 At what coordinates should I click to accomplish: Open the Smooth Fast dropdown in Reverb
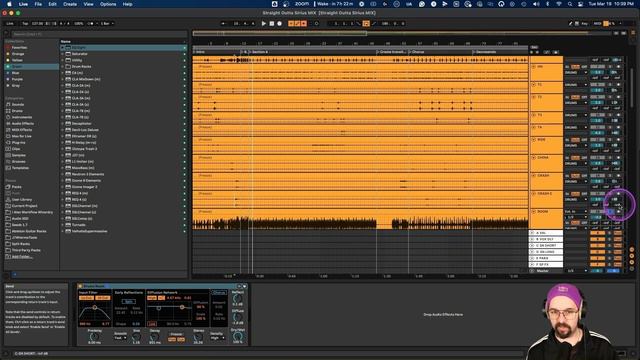120,338
